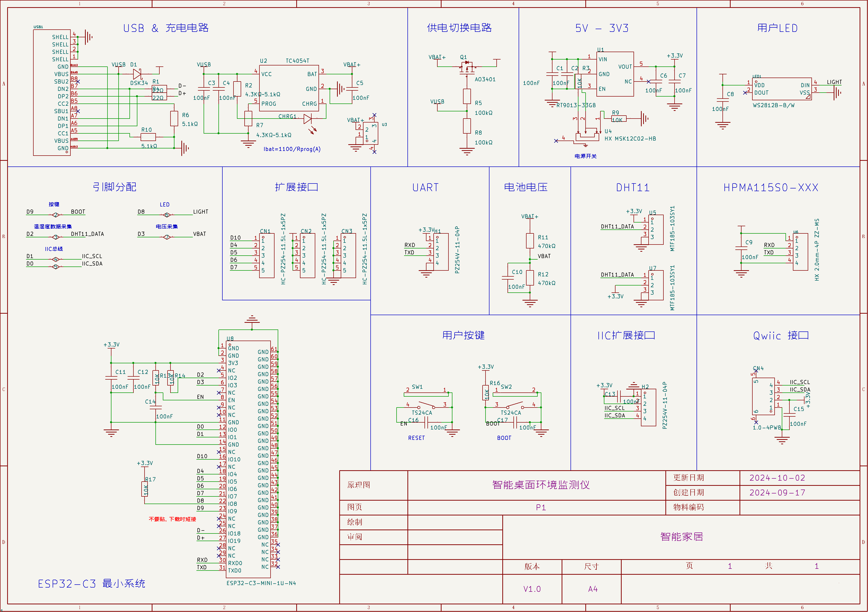Click the '电池电压' section title
The height and width of the screenshot is (612, 868).
click(x=526, y=187)
